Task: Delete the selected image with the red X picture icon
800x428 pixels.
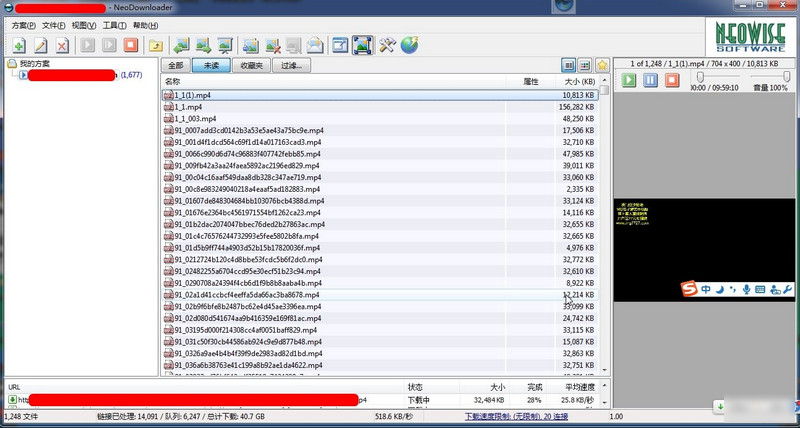Action: point(273,45)
